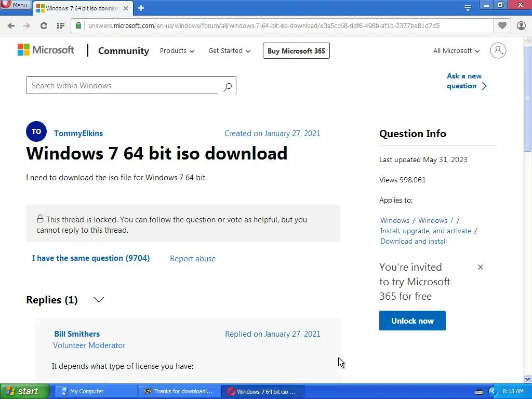Switch to My Computer taskbar item

[x=96, y=391]
